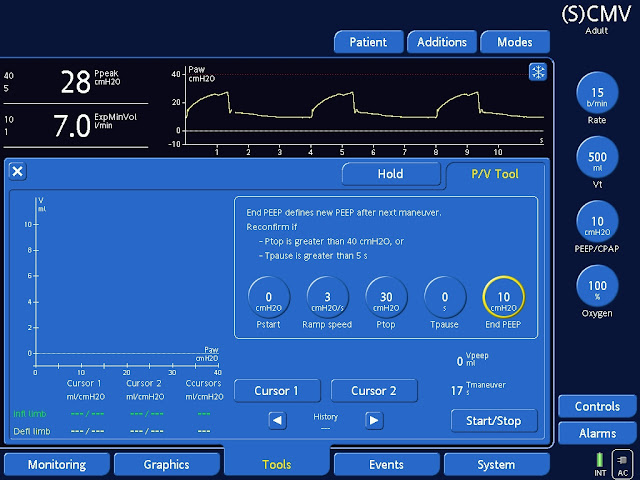Open the Events tab

[x=386, y=464]
